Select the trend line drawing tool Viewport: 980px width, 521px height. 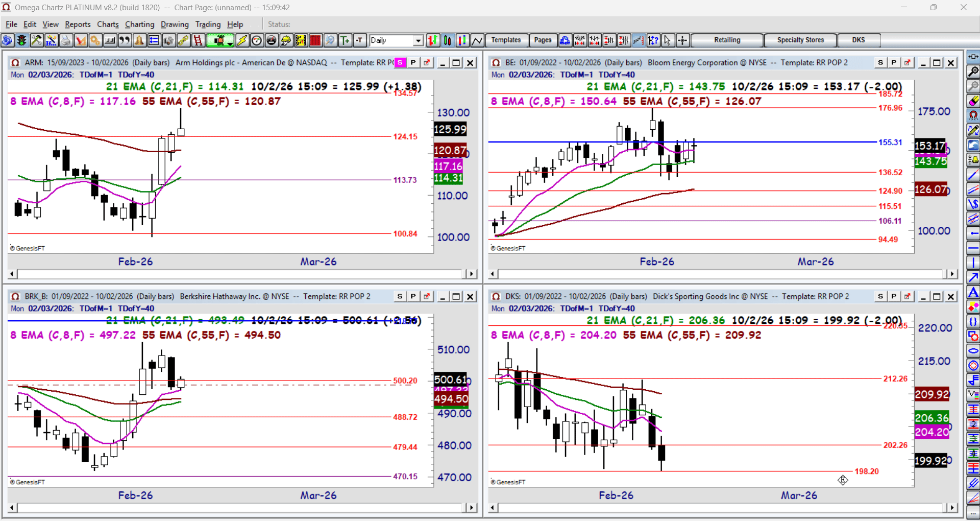click(973, 175)
